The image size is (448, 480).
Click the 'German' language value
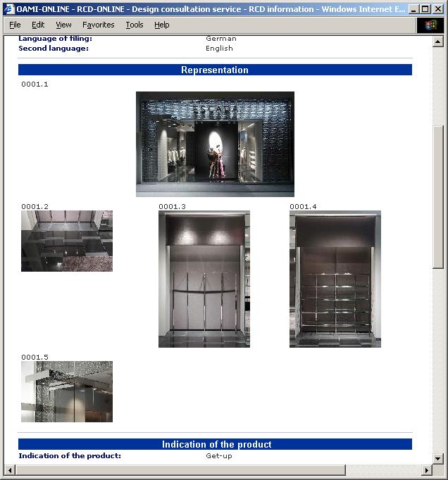point(221,39)
